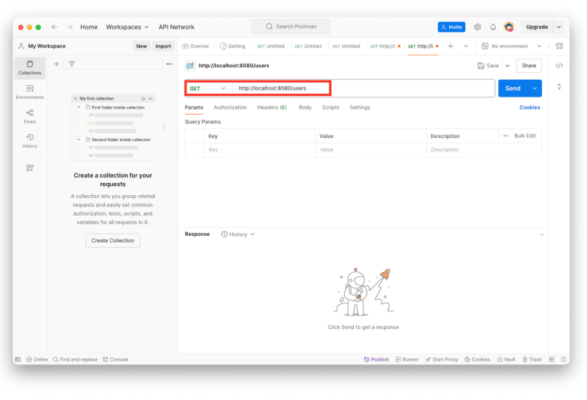Open the Flows sidebar panel
This screenshot has height=400, width=587.
pos(30,116)
